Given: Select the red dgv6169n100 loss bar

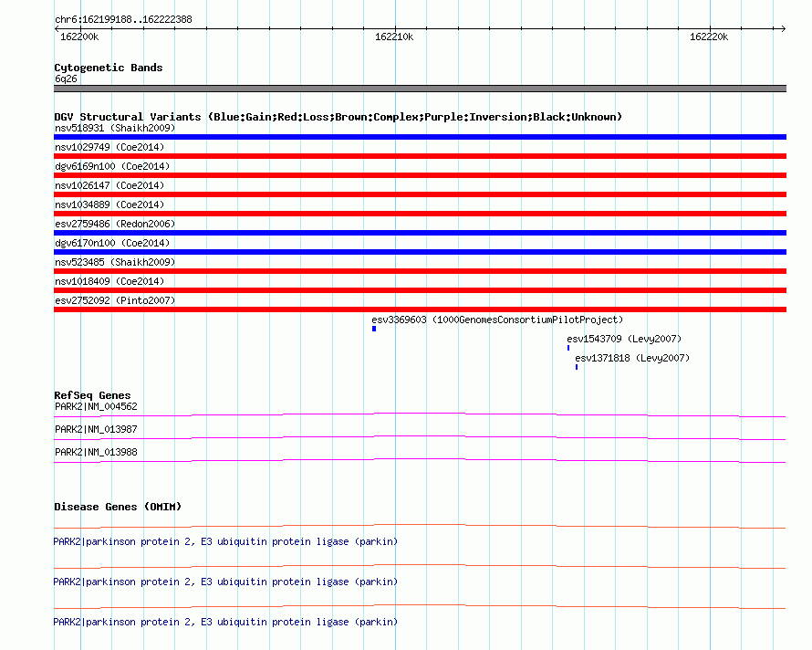Looking at the screenshot, I should click(x=420, y=175).
